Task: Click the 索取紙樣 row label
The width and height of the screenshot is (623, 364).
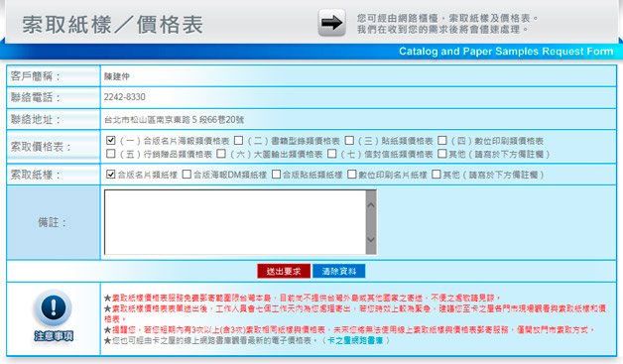Action: [x=36, y=175]
